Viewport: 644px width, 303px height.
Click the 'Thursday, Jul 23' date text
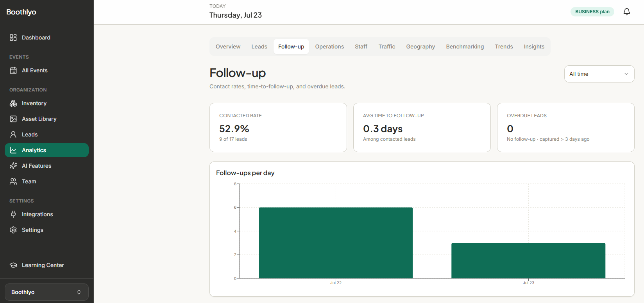click(236, 15)
